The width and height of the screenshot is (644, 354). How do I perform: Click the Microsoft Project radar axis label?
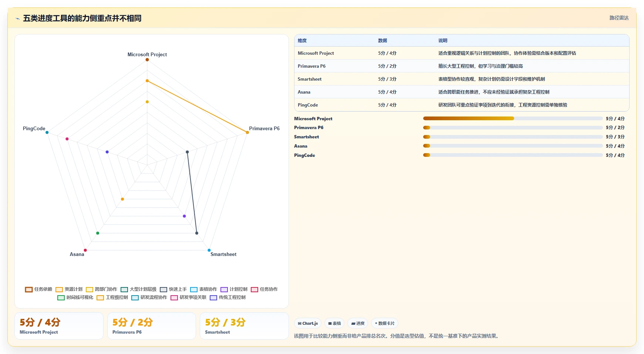147,54
